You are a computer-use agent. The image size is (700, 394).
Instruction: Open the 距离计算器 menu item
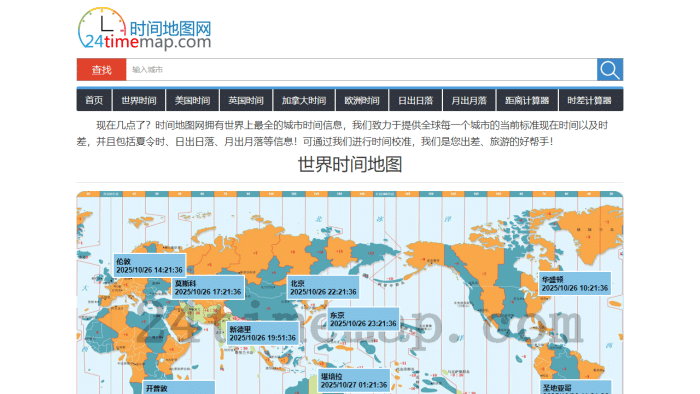point(527,100)
